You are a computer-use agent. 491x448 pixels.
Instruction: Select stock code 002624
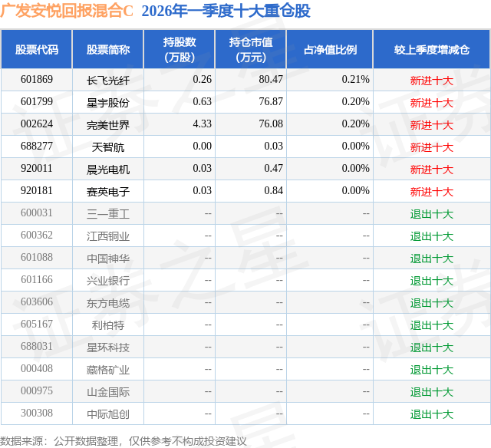37,124
